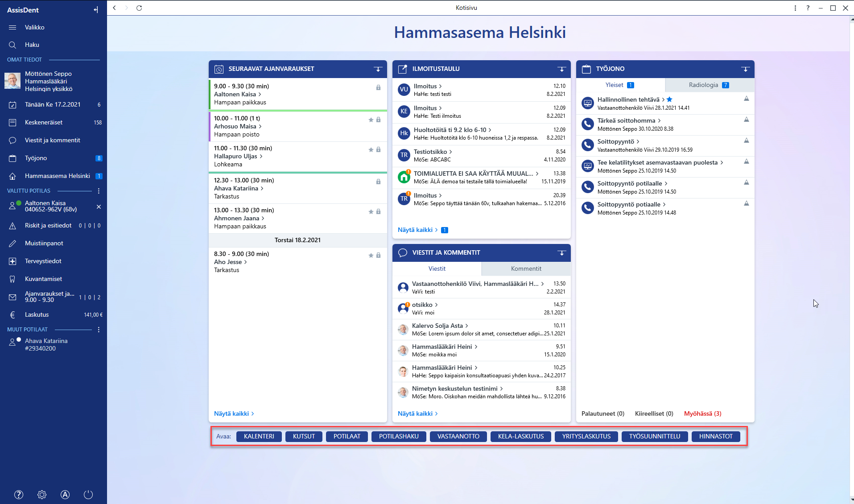This screenshot has width=854, height=504.
Task: Open Riskit ja esitiedot
Action: [54, 225]
